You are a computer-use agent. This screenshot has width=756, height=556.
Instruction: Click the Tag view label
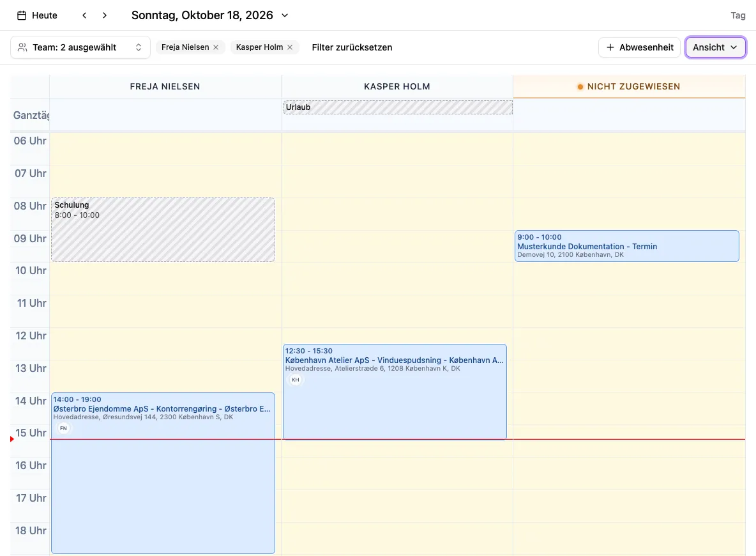(738, 15)
